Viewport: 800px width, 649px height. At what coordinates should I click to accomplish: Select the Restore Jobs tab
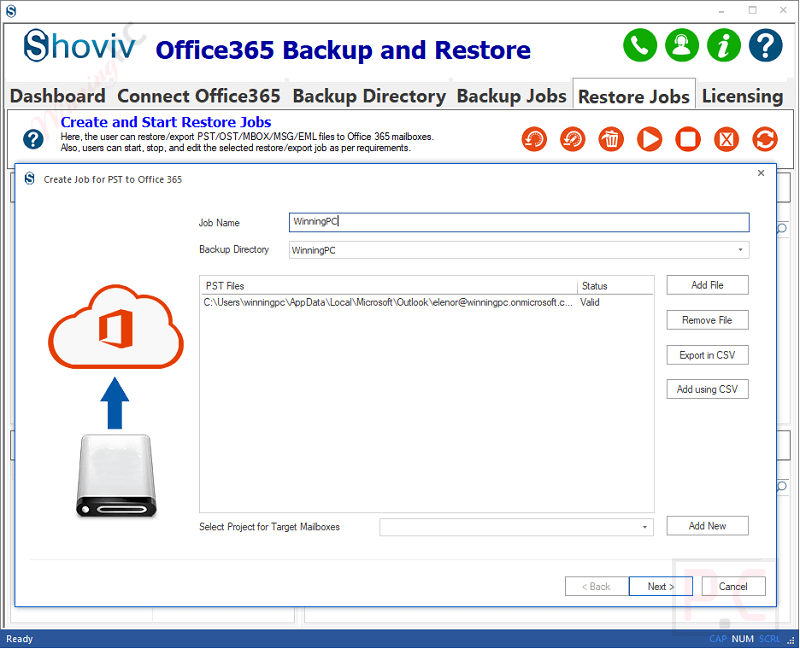[634, 96]
